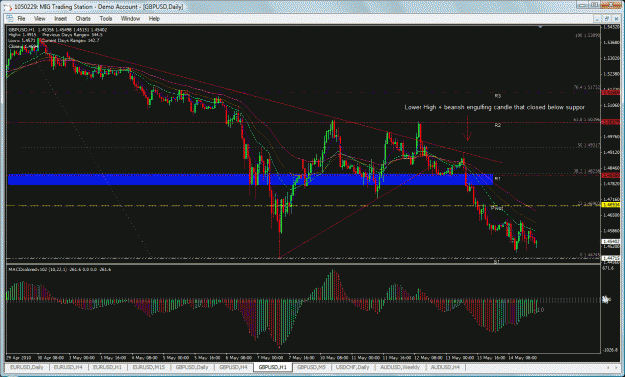Switch to the EURUSD,M15 chart tab
Image resolution: width=625 pixels, height=377 pixels.
149,367
